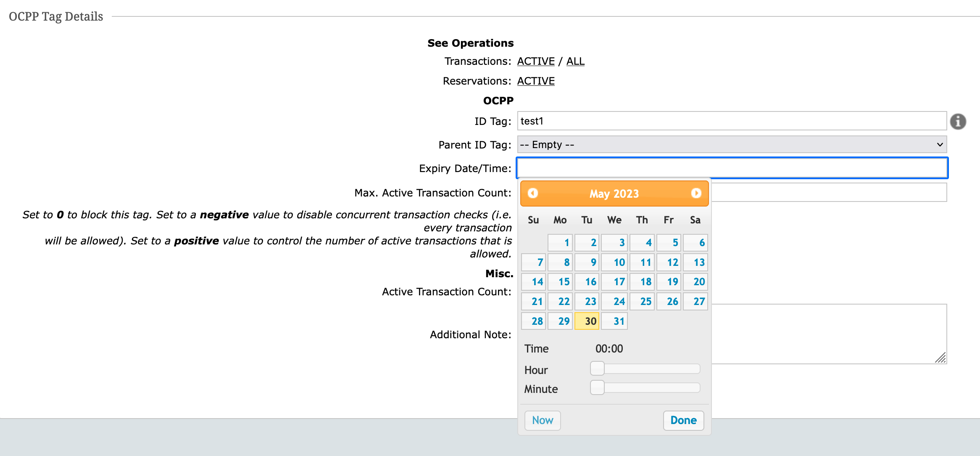Open ACTIVE transactions list
980x456 pixels.
coord(535,61)
